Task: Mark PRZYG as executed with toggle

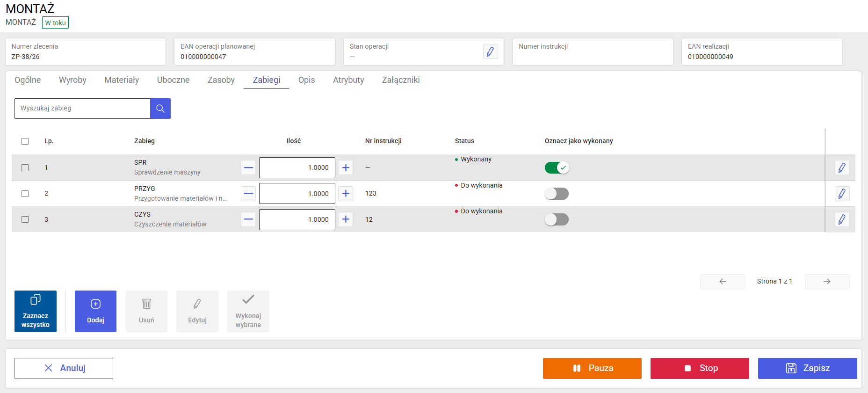Action: point(557,194)
